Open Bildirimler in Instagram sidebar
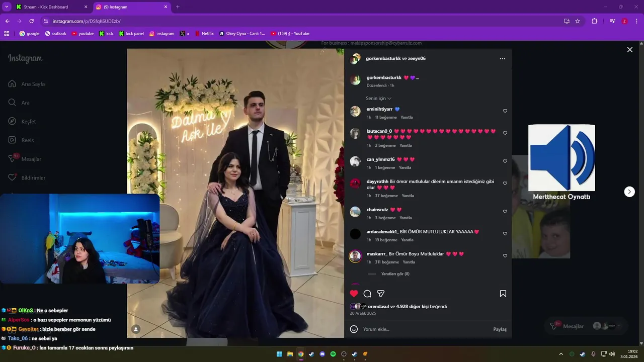 click(27, 178)
